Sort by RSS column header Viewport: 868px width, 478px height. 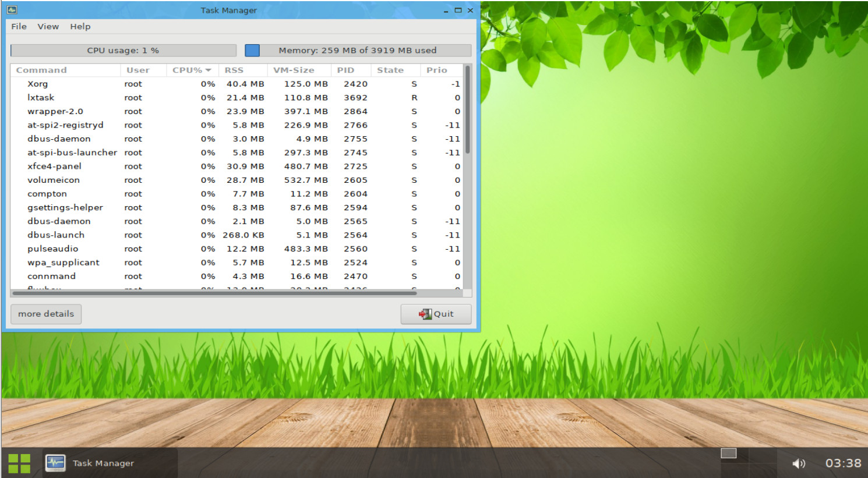[243, 70]
